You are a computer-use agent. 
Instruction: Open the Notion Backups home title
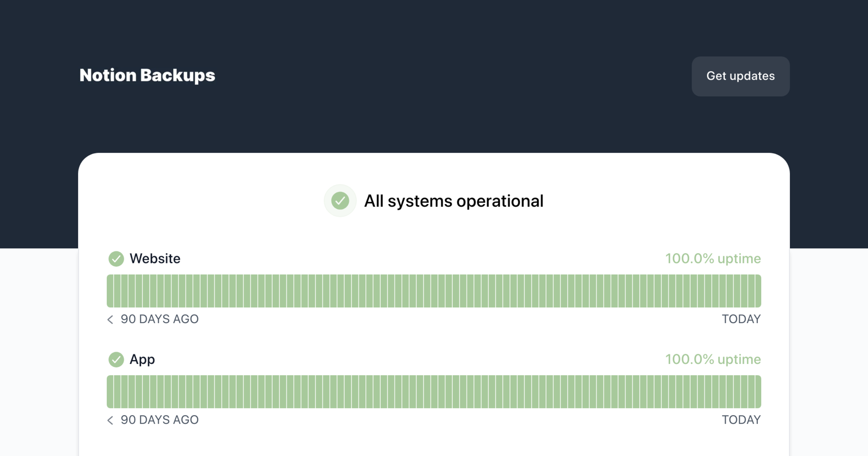click(x=147, y=75)
